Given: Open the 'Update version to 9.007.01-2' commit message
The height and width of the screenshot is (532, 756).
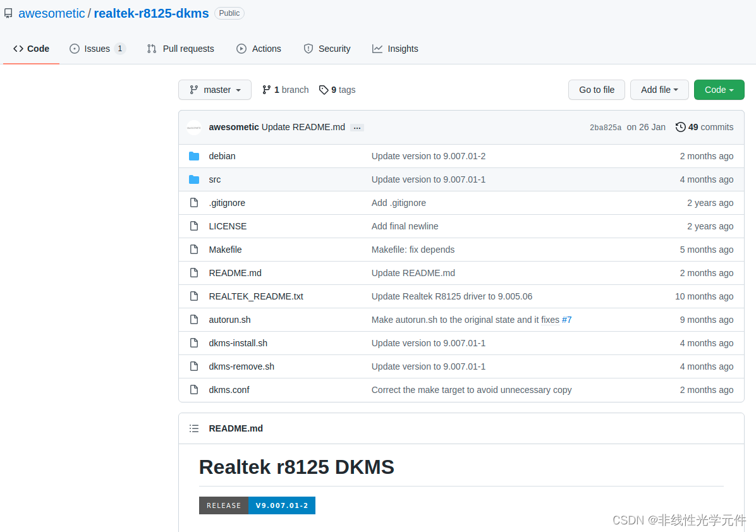Looking at the screenshot, I should pos(429,156).
